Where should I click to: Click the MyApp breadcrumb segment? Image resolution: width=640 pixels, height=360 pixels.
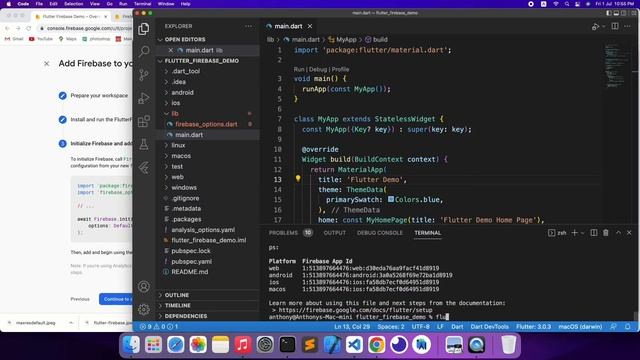click(x=346, y=40)
